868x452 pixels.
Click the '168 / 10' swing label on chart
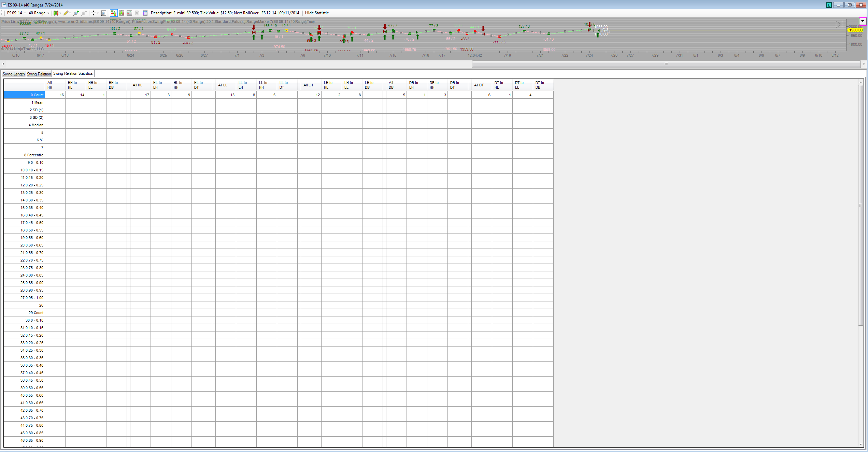point(270,26)
